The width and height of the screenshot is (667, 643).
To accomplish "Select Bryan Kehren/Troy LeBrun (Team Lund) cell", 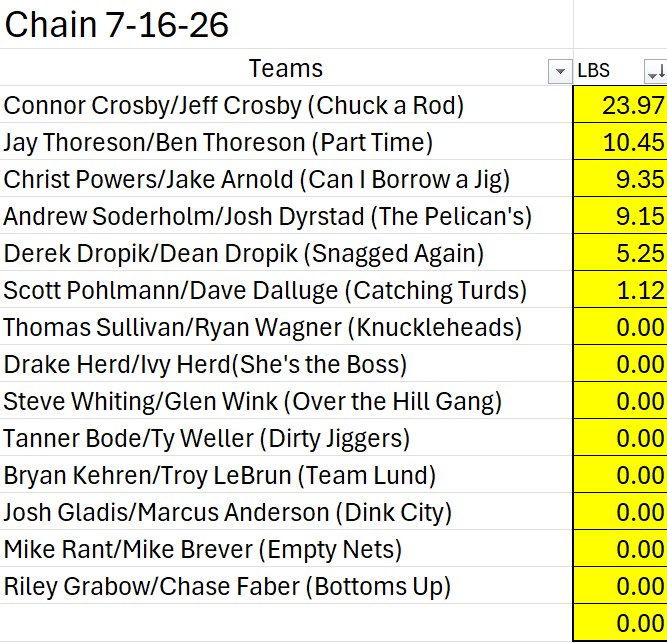I will pyautogui.click(x=286, y=475).
